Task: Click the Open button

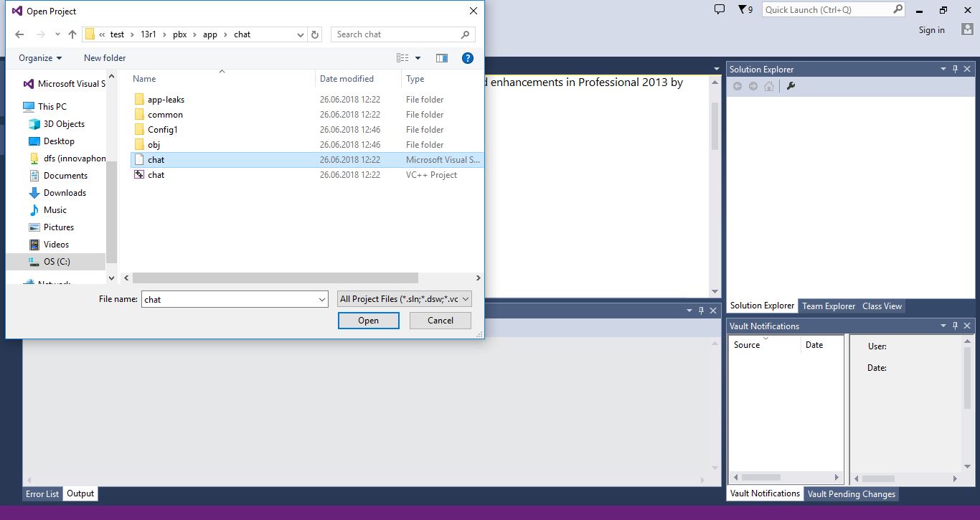Action: tap(368, 321)
